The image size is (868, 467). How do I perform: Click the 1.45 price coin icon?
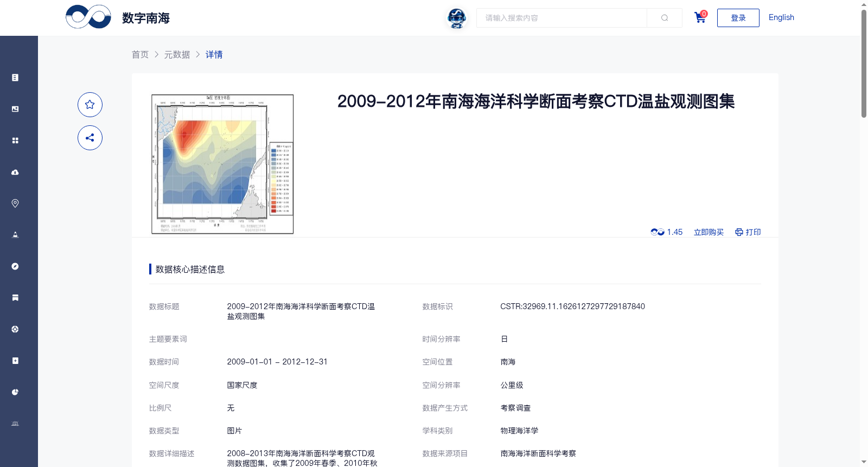658,232
